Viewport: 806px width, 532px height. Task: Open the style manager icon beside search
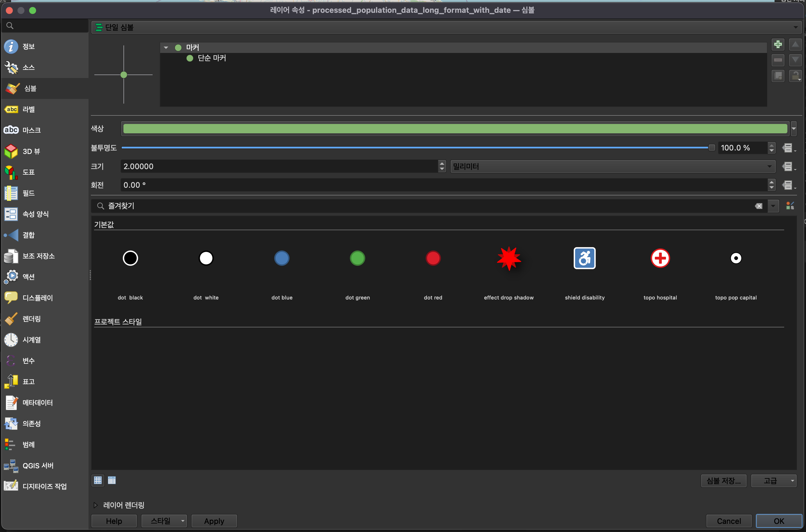(x=790, y=205)
